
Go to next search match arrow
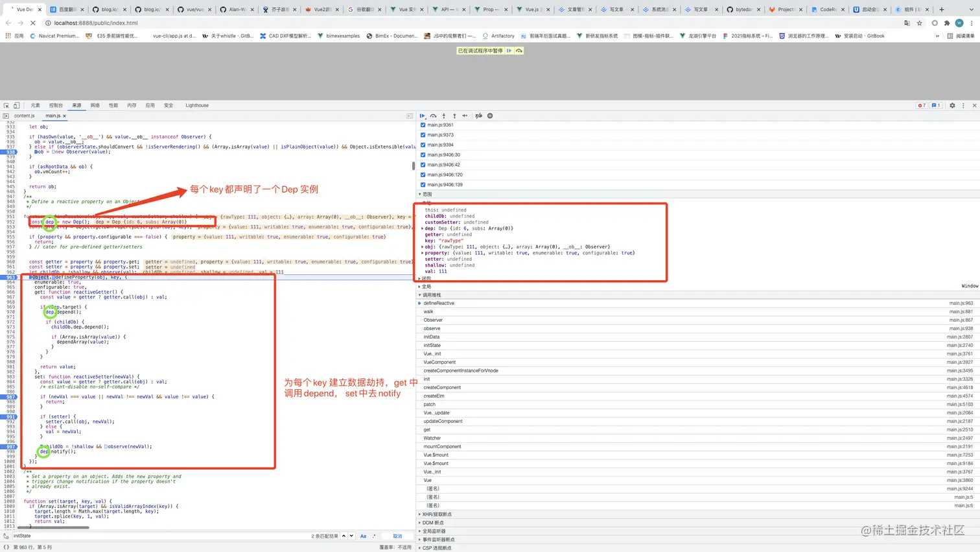tap(351, 536)
